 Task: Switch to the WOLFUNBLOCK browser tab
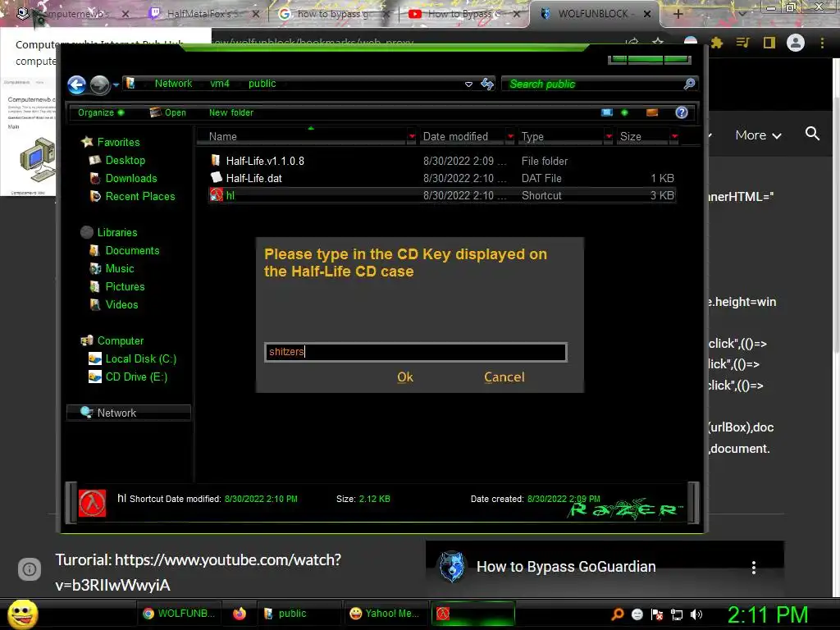[595, 14]
